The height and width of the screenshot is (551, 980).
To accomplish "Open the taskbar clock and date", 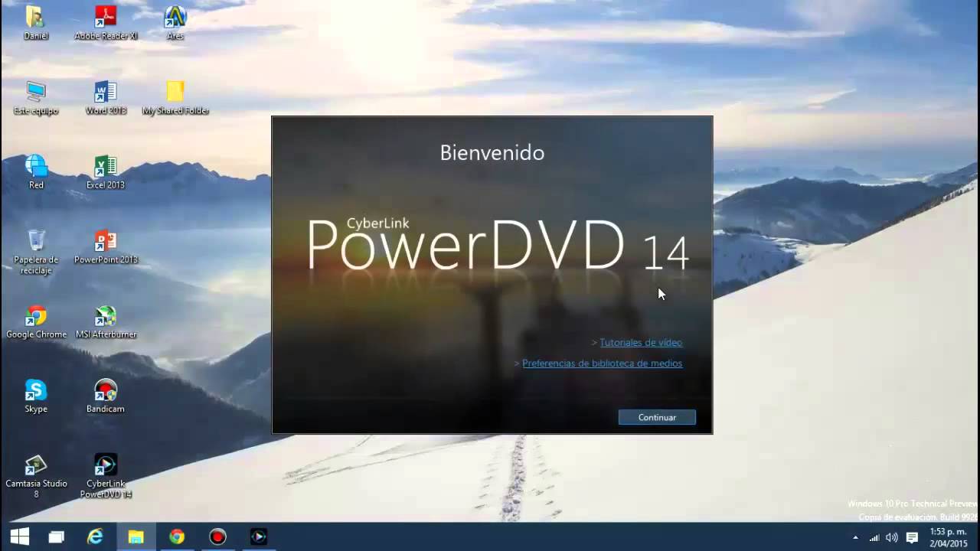I will click(948, 536).
